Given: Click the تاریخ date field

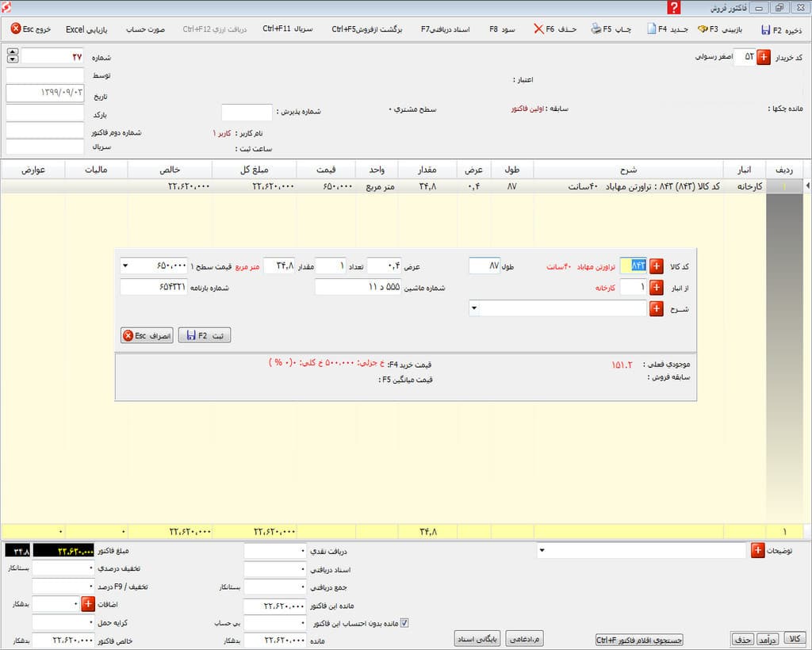Looking at the screenshot, I should tap(45, 94).
